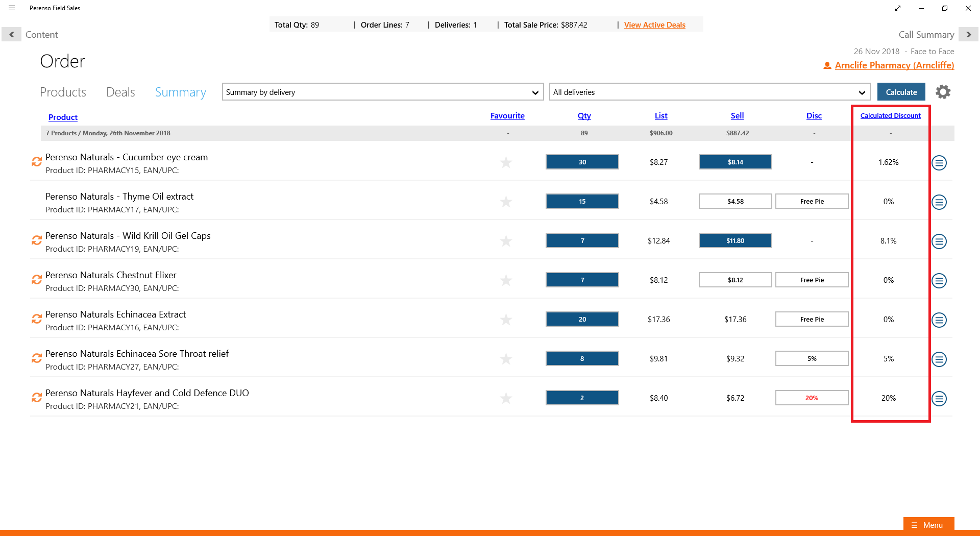Click the Content navigation label
Viewport: 980px width, 536px height.
[x=41, y=34]
